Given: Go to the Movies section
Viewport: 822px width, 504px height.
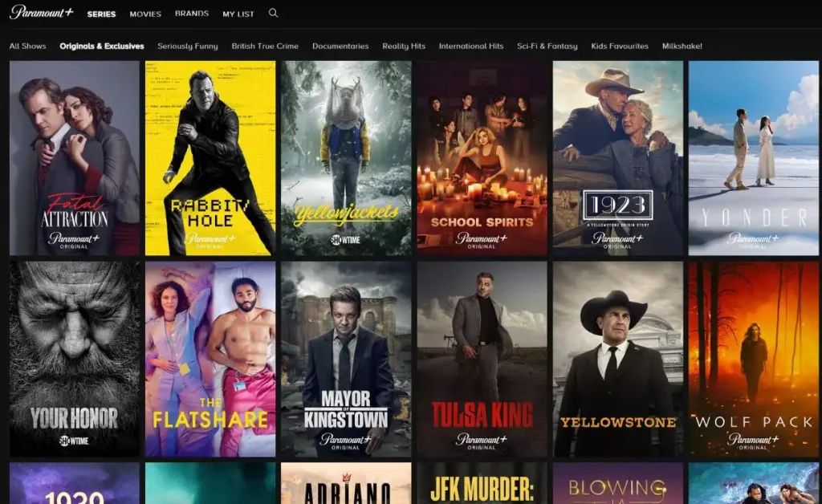Looking at the screenshot, I should click(145, 14).
